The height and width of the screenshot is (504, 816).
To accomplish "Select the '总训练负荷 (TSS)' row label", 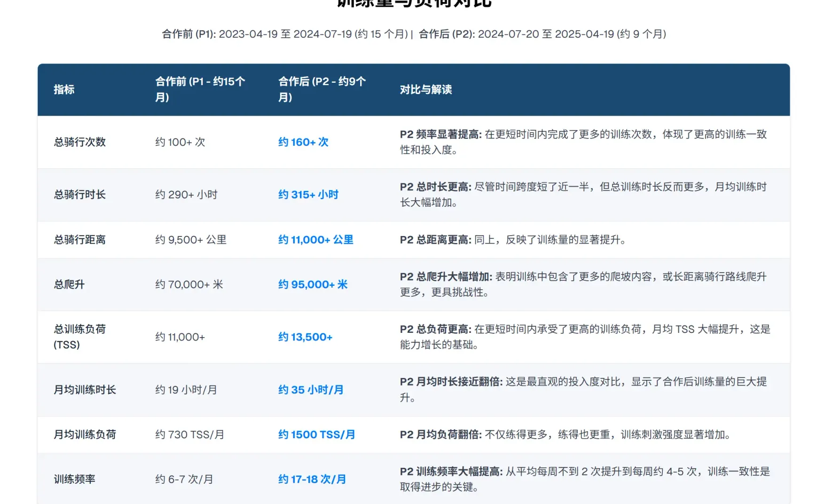I will click(80, 337).
